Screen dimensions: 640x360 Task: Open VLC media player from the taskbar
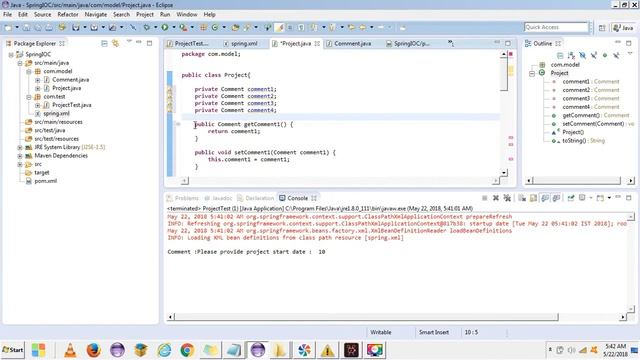70,350
